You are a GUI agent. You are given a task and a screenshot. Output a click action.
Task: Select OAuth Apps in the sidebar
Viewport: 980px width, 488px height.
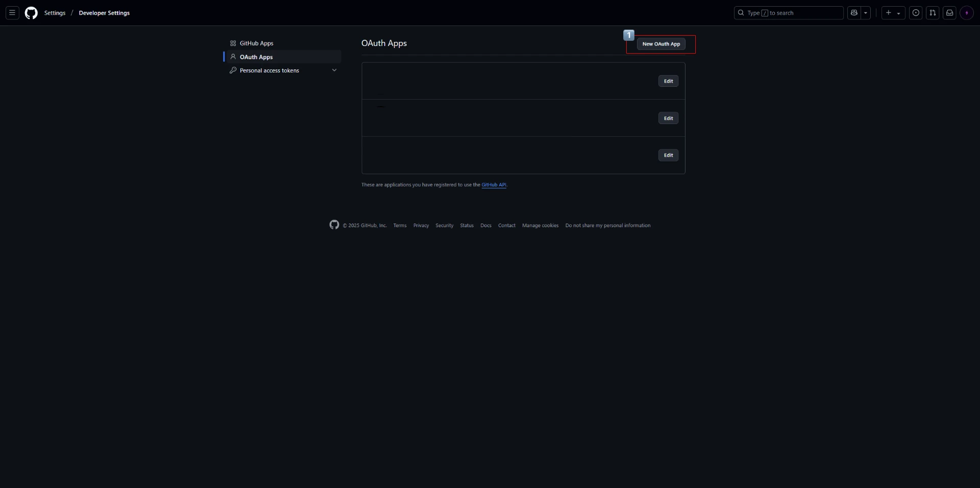pos(283,57)
